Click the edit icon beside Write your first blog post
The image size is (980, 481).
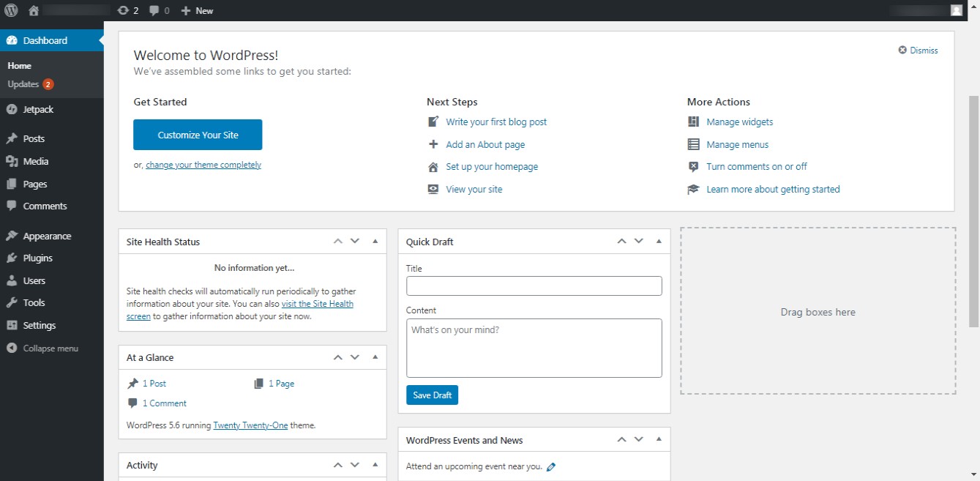(x=433, y=122)
